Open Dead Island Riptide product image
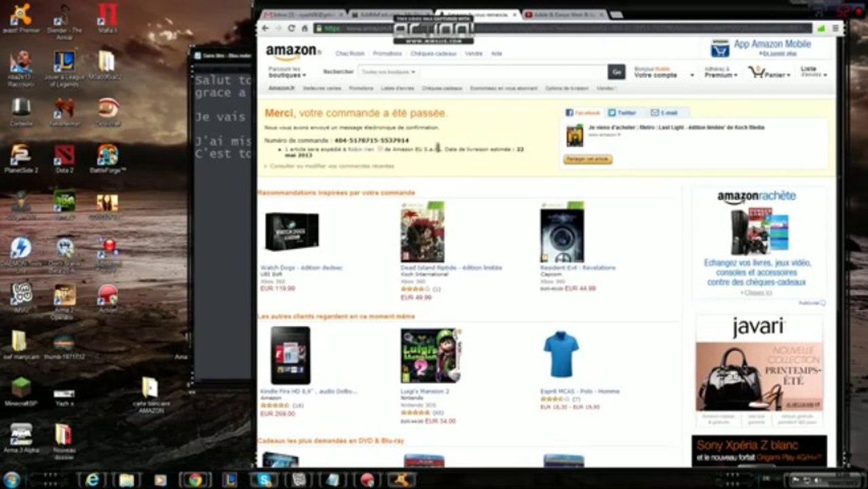This screenshot has height=489, width=868. [x=422, y=232]
